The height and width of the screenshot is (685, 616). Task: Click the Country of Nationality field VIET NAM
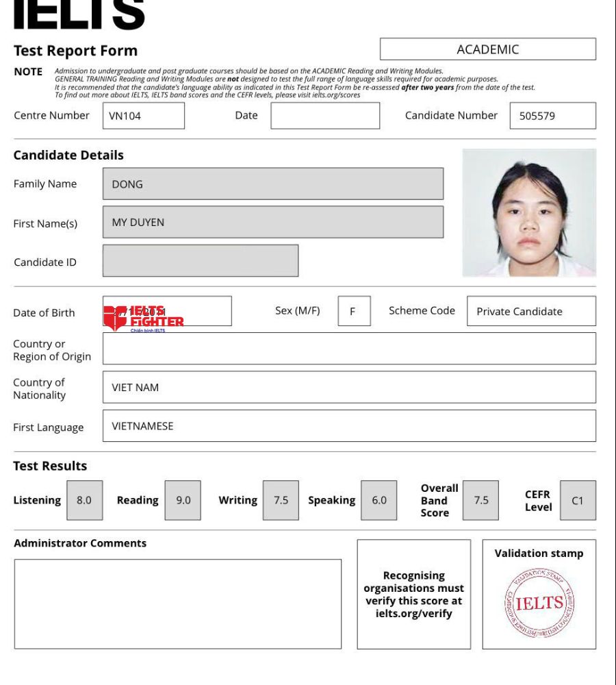point(349,387)
